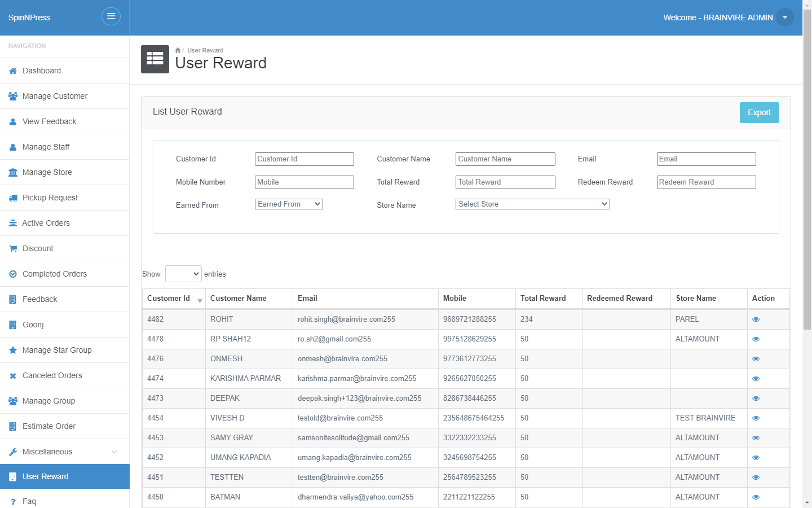This screenshot has height=508, width=812.
Task: View reward details for ROHIT via eye icon
Action: (x=756, y=319)
